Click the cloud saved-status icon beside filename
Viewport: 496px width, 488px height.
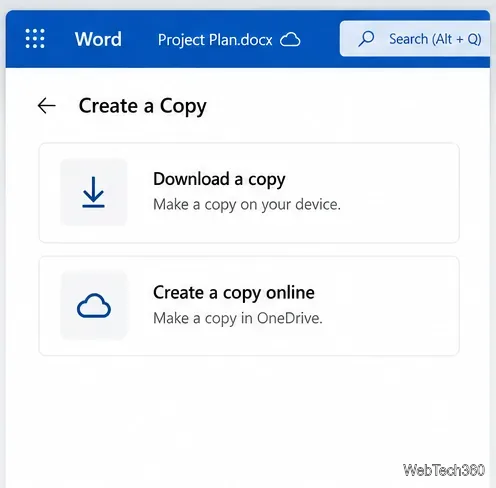290,40
